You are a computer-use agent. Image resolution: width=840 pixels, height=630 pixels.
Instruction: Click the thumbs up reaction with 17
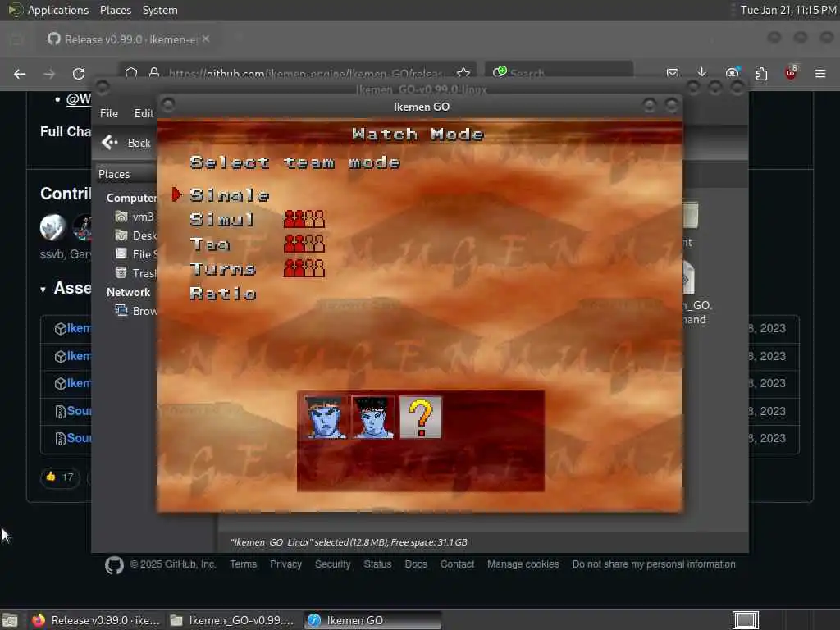pyautogui.click(x=60, y=477)
